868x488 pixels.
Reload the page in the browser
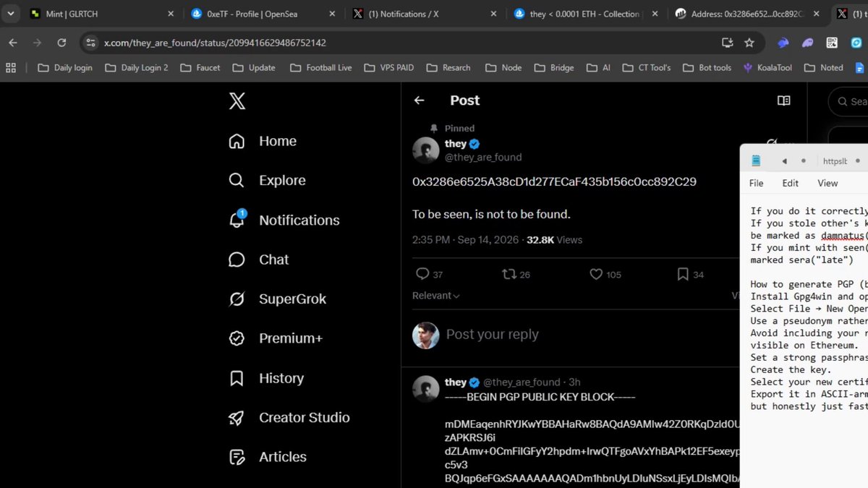point(61,43)
